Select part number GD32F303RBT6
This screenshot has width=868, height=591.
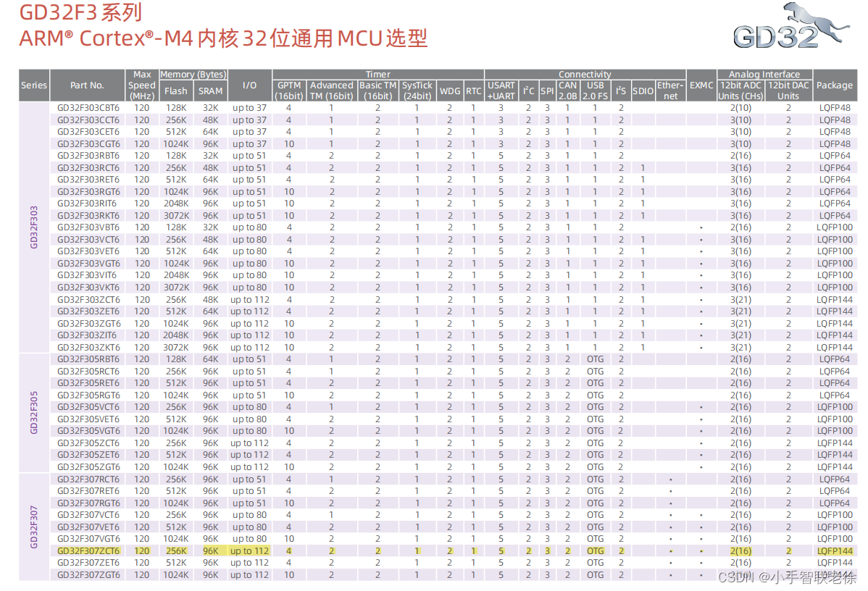88,156
